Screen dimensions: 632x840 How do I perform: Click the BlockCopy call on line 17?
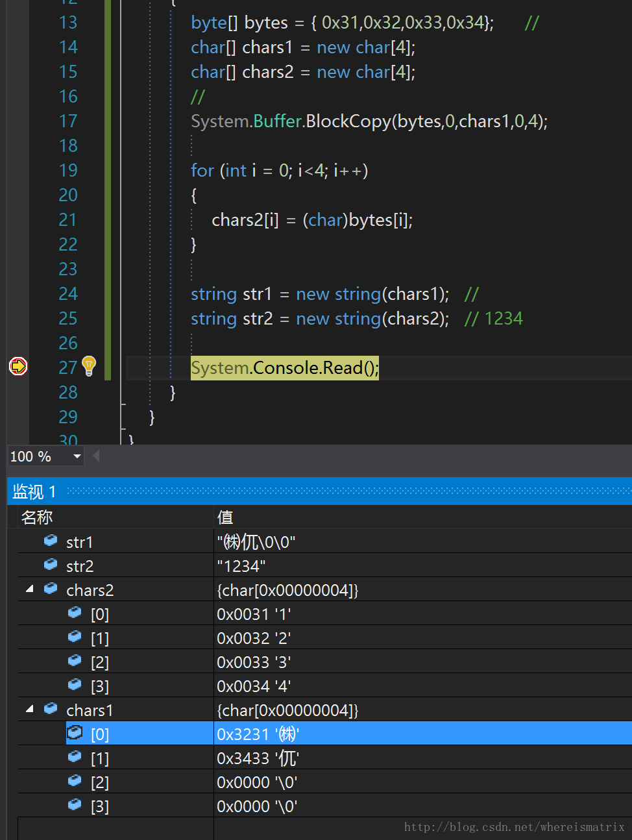point(369,121)
